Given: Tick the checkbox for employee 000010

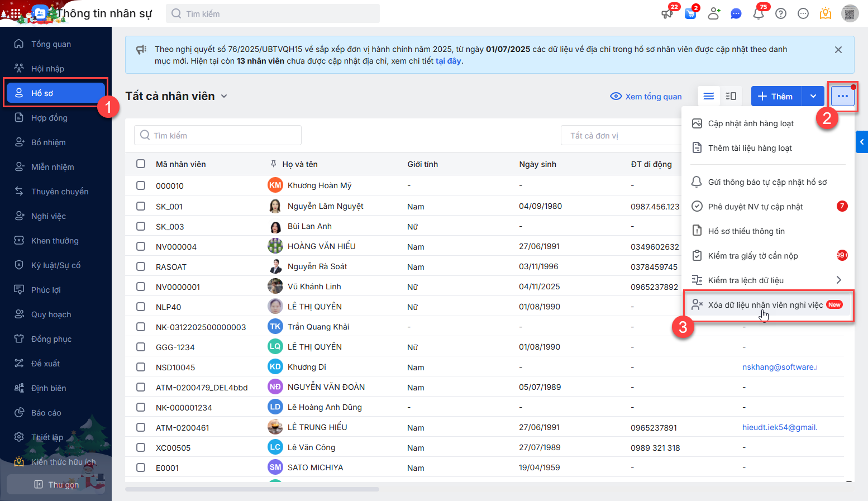Looking at the screenshot, I should [x=141, y=185].
